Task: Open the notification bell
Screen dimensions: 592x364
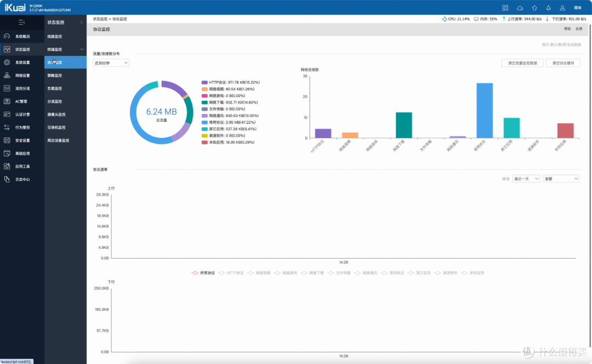Action: pyautogui.click(x=548, y=8)
